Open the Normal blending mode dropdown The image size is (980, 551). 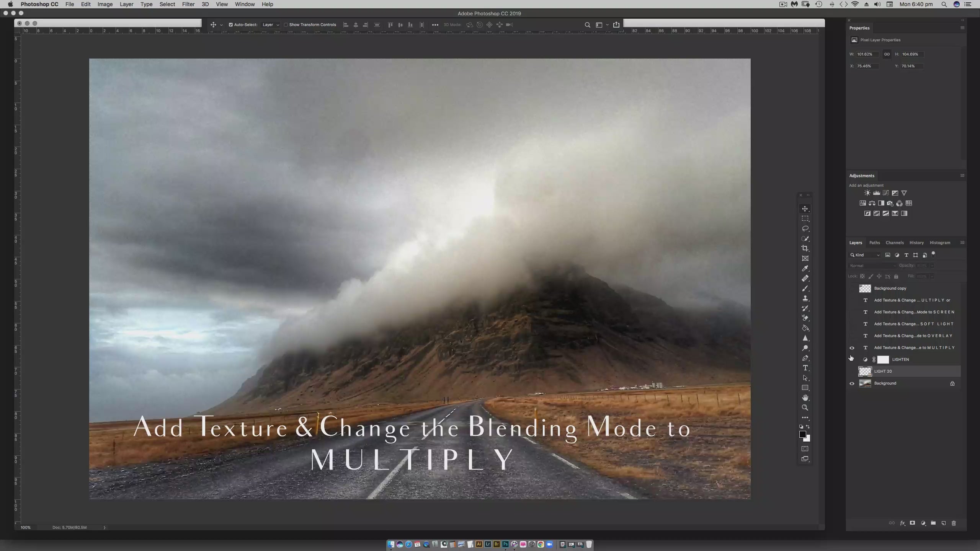pyautogui.click(x=872, y=266)
